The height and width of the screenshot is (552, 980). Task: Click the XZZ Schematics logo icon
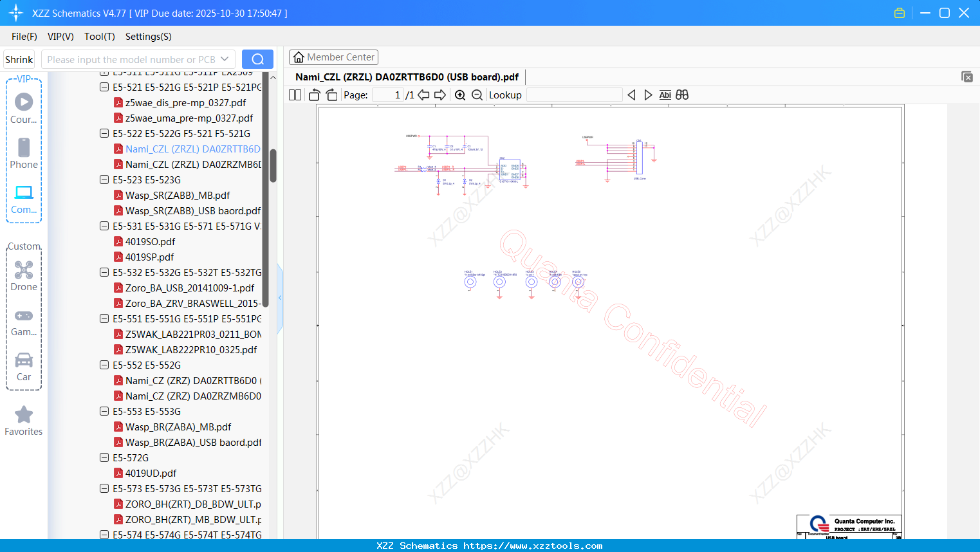tap(16, 13)
